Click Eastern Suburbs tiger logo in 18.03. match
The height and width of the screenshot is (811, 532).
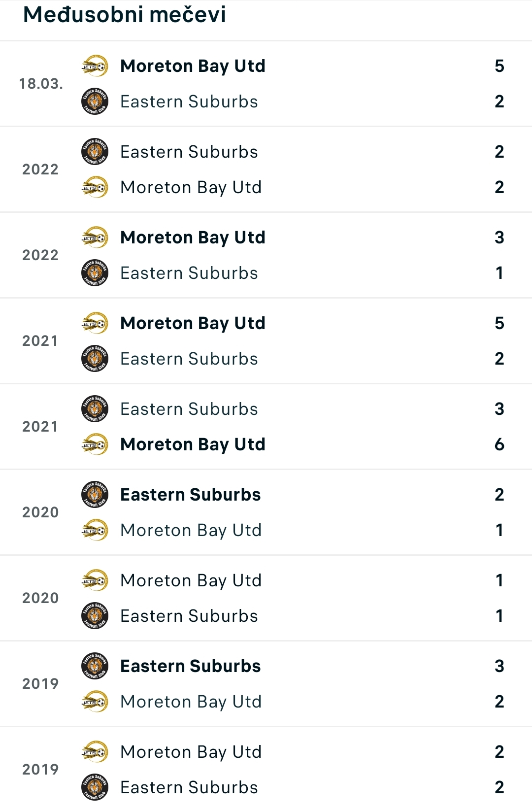(x=95, y=101)
